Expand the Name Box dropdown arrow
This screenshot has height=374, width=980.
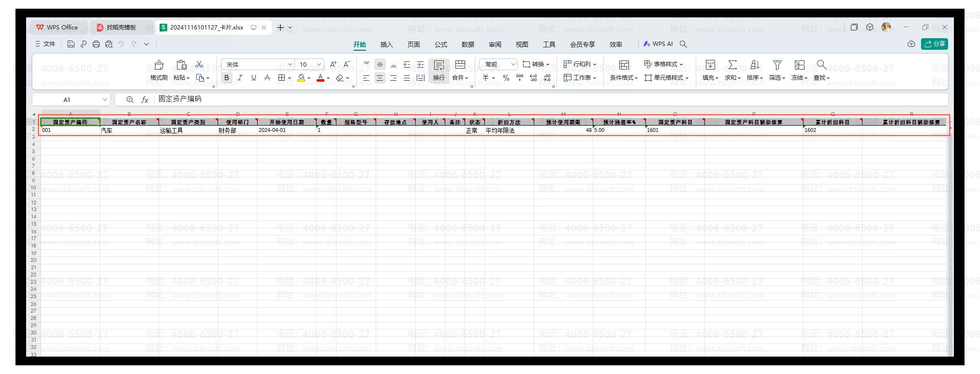click(104, 100)
